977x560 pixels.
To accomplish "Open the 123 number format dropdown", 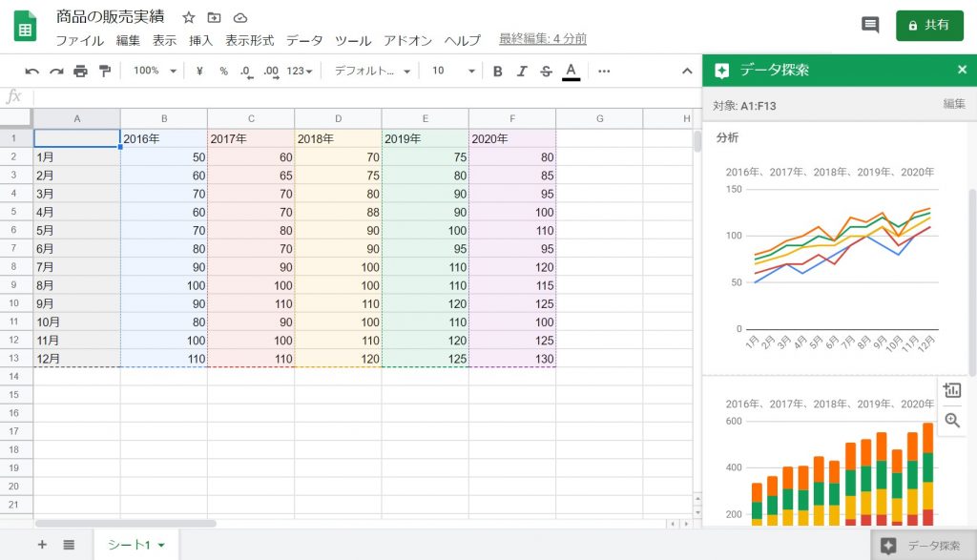I will point(300,71).
